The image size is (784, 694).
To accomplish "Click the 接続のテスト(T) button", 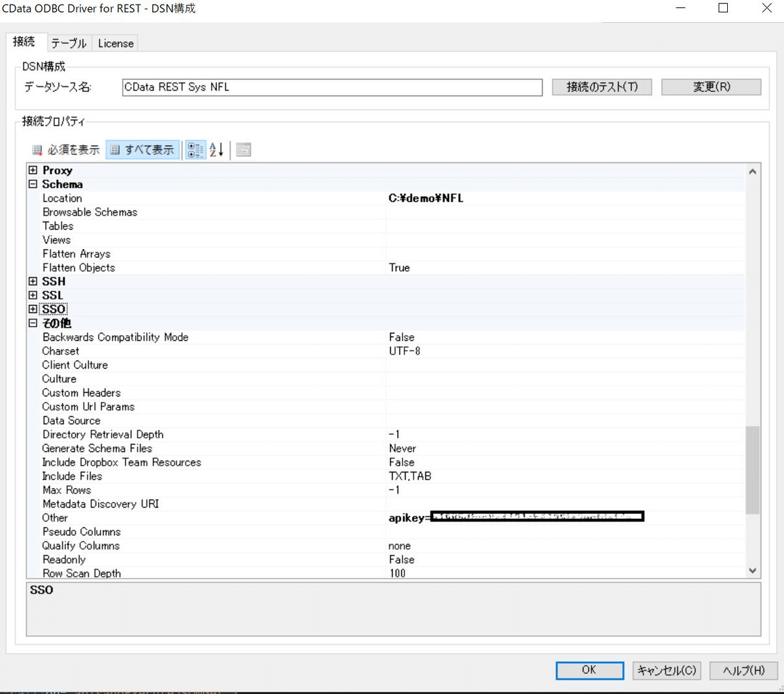I will [x=602, y=87].
